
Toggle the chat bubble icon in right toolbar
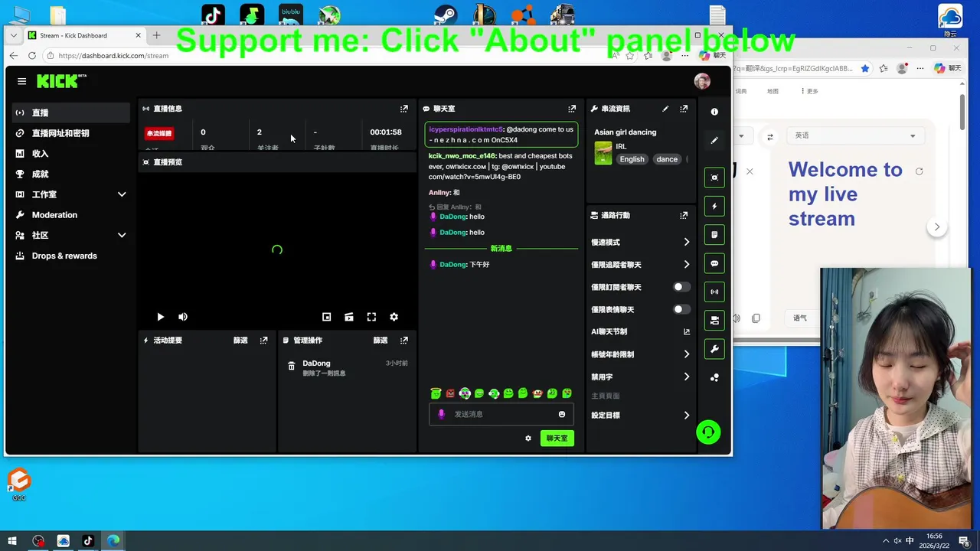pos(714,263)
